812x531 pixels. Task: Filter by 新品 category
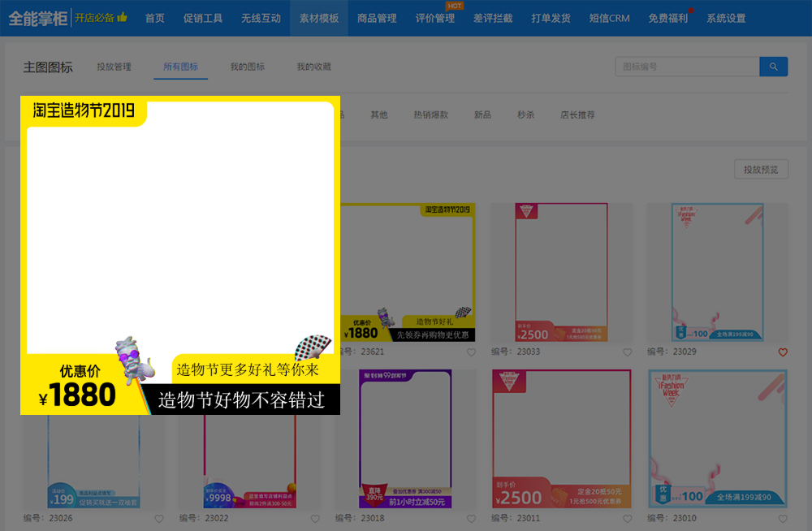point(482,115)
